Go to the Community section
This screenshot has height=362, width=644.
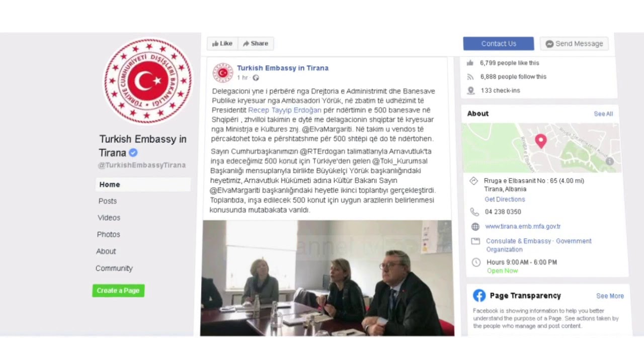(114, 268)
